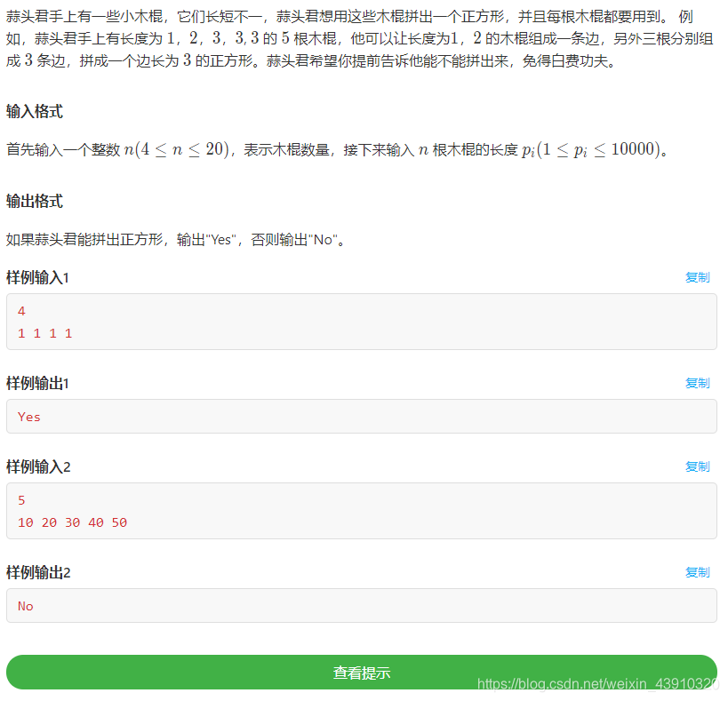Click the '1 1 1 1' sample input text
The height and width of the screenshot is (701, 728).
coord(45,333)
